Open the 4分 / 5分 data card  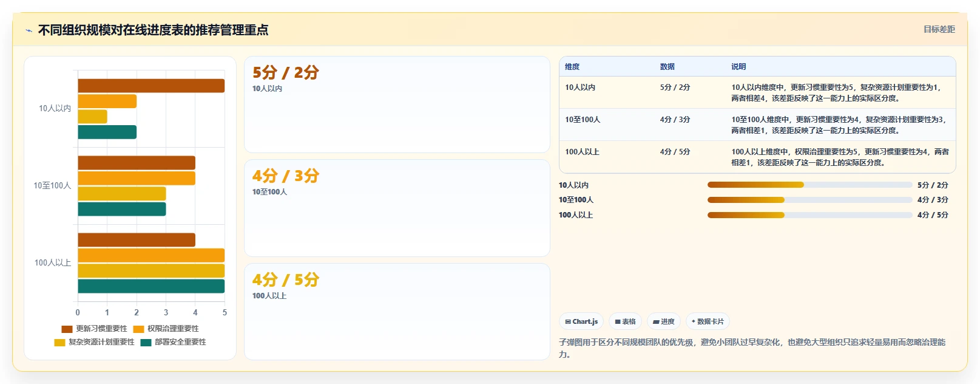[397, 312]
